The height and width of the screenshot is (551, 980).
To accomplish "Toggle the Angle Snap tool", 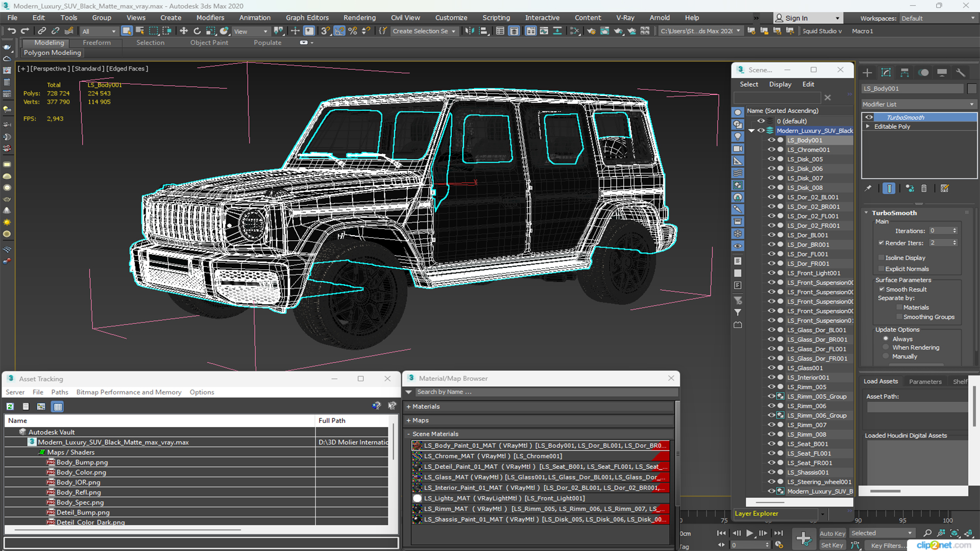I will (x=339, y=31).
